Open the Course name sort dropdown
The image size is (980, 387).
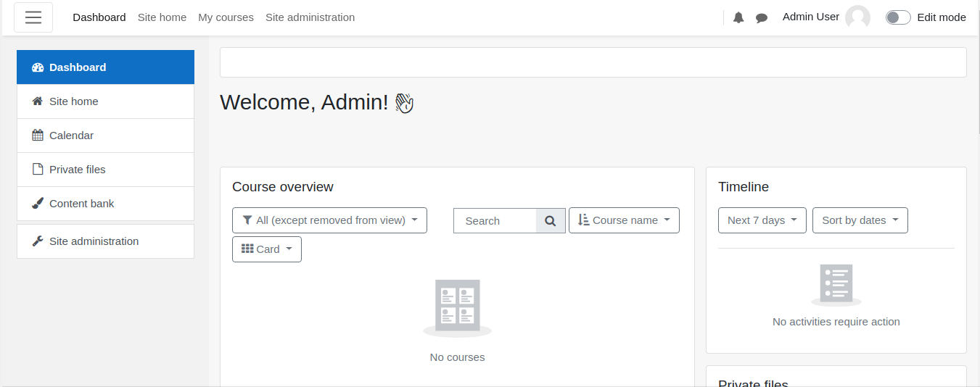pyautogui.click(x=624, y=220)
